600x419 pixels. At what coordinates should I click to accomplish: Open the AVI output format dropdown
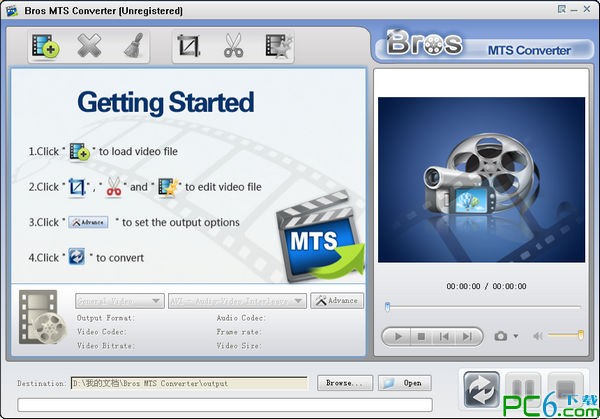tap(238, 300)
